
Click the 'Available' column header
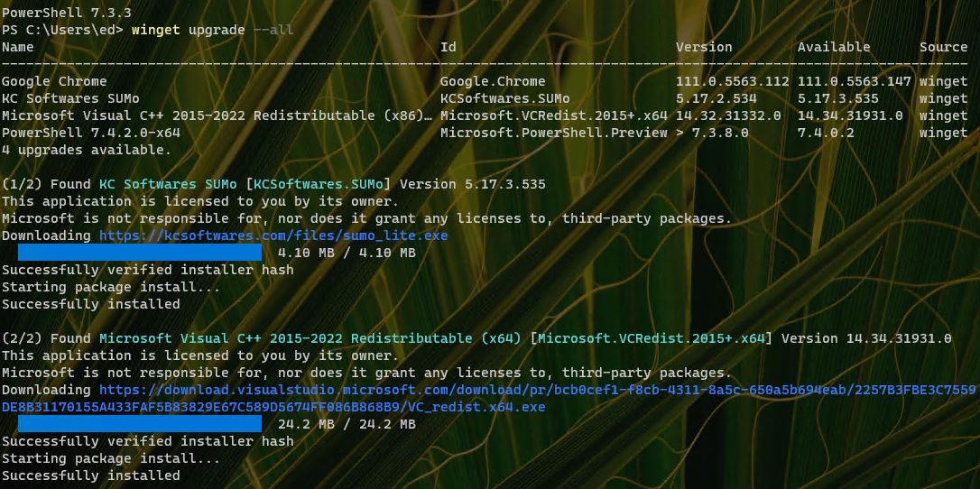(834, 47)
